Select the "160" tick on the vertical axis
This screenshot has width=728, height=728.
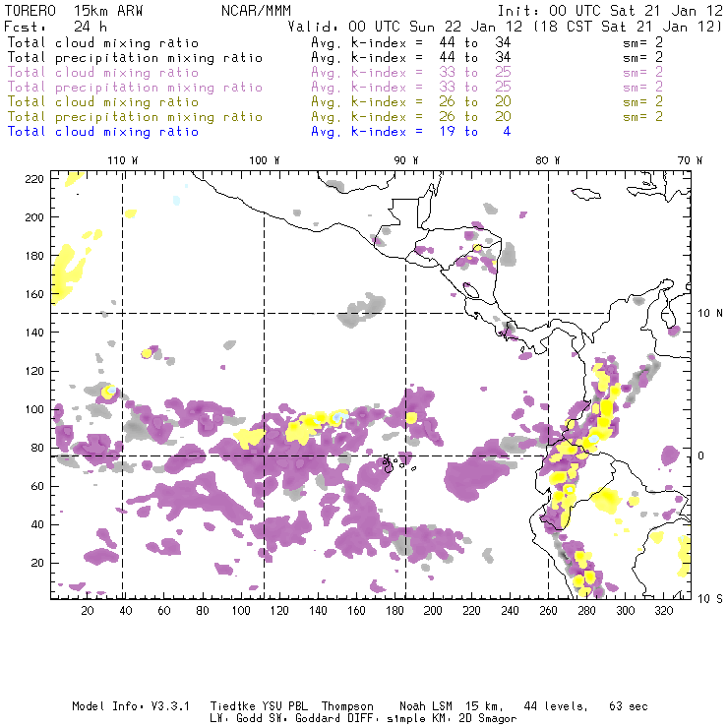[x=34, y=294]
